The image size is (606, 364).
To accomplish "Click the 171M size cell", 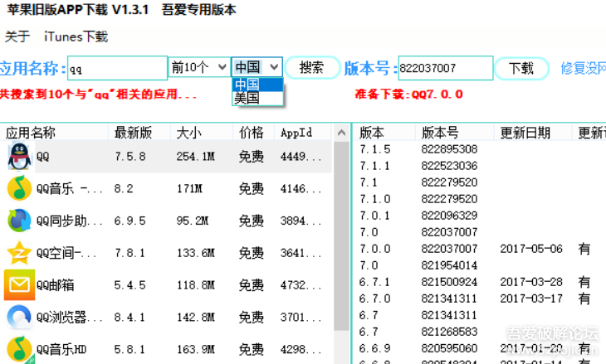I will [189, 189].
